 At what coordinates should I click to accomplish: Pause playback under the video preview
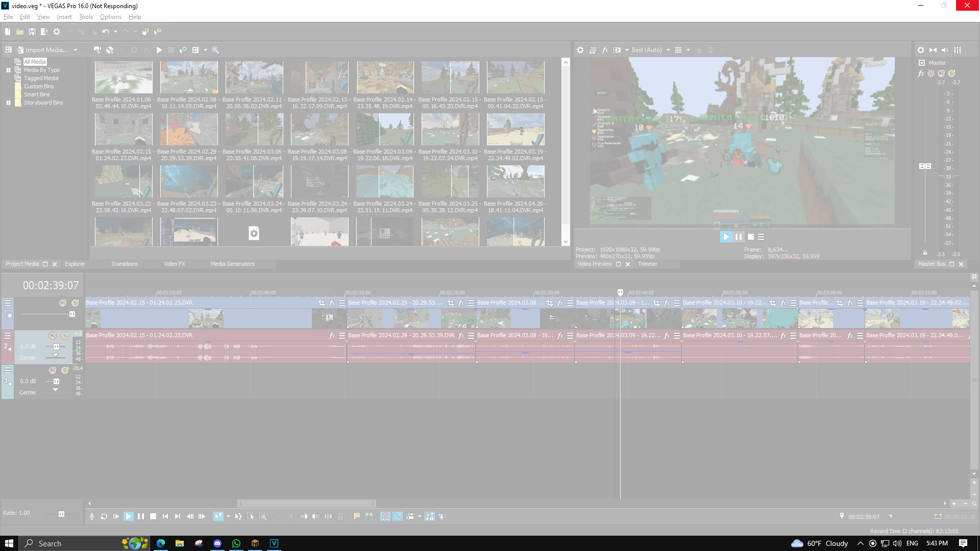(739, 237)
